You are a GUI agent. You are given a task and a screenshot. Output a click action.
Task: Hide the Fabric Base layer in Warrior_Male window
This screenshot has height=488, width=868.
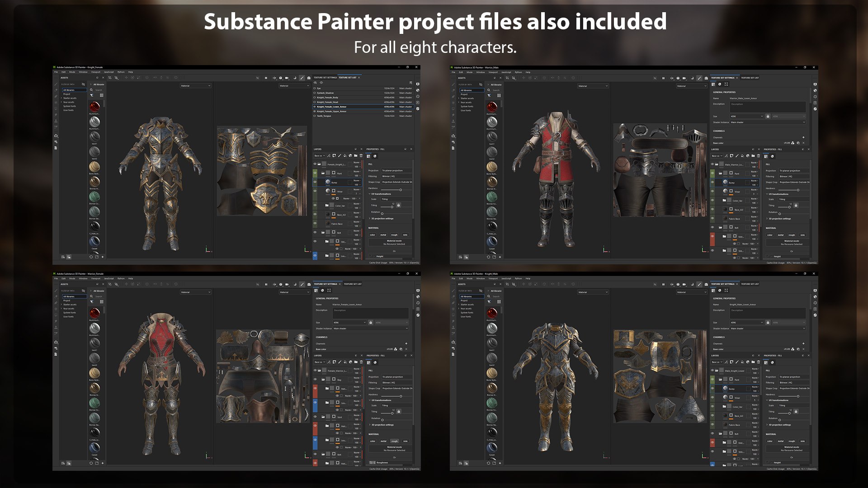pos(712,219)
